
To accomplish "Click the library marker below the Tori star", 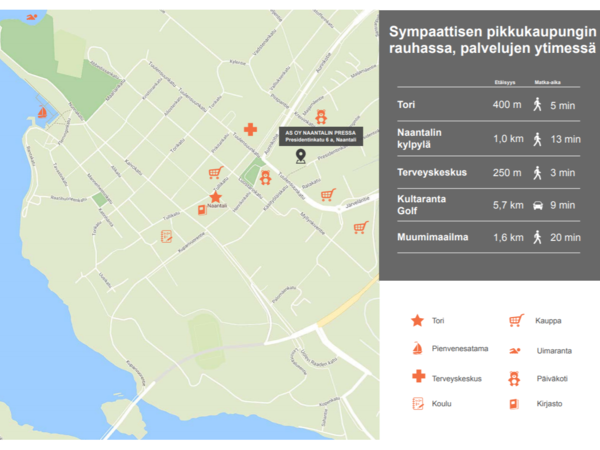I will click(203, 210).
